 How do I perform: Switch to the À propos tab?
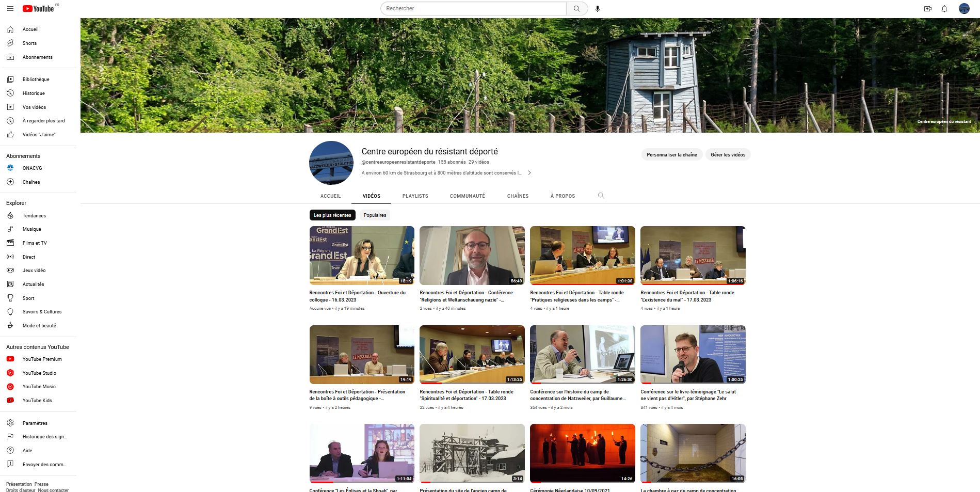(x=562, y=196)
